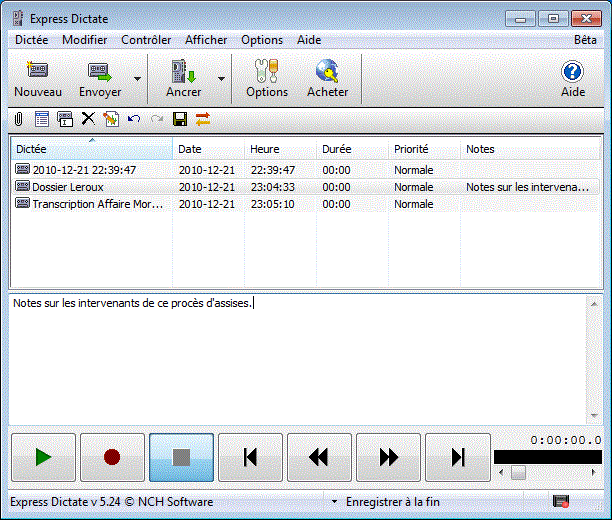Select the Dossier Leroux dictation
The width and height of the screenshot is (612, 520).
coord(306,187)
